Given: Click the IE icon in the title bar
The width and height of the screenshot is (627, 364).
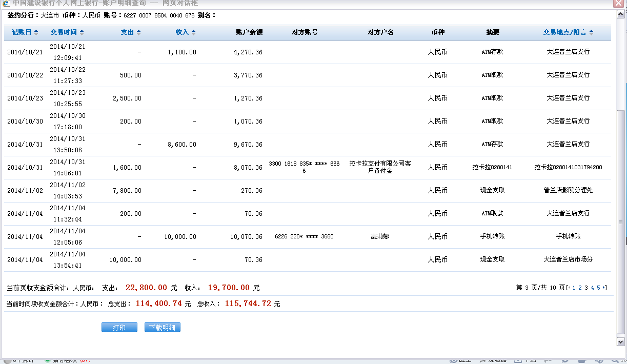Looking at the screenshot, I should (6, 3).
